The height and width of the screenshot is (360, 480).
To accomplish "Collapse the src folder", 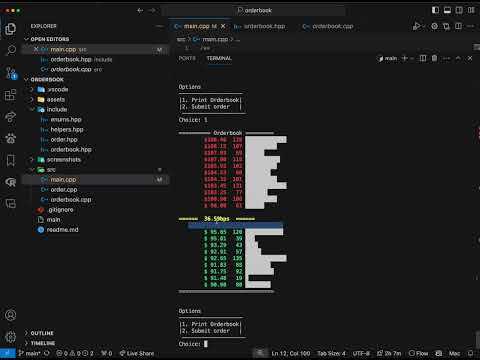I will coord(51,170).
